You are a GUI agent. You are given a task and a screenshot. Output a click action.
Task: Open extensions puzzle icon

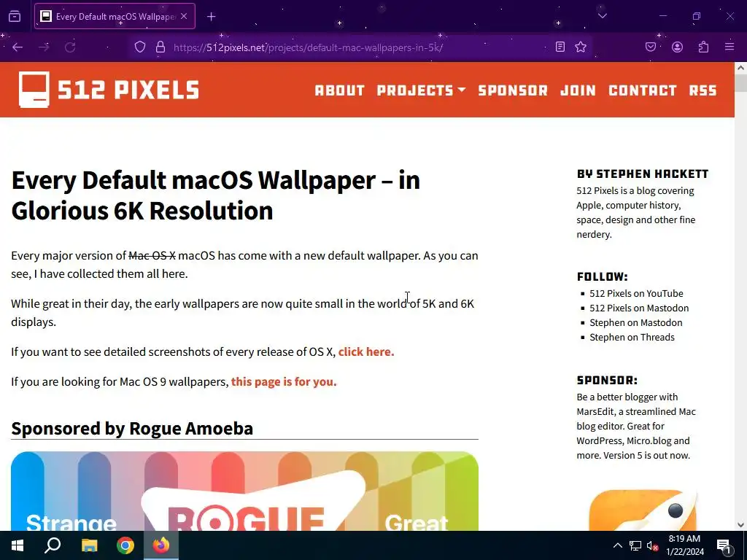pyautogui.click(x=703, y=47)
